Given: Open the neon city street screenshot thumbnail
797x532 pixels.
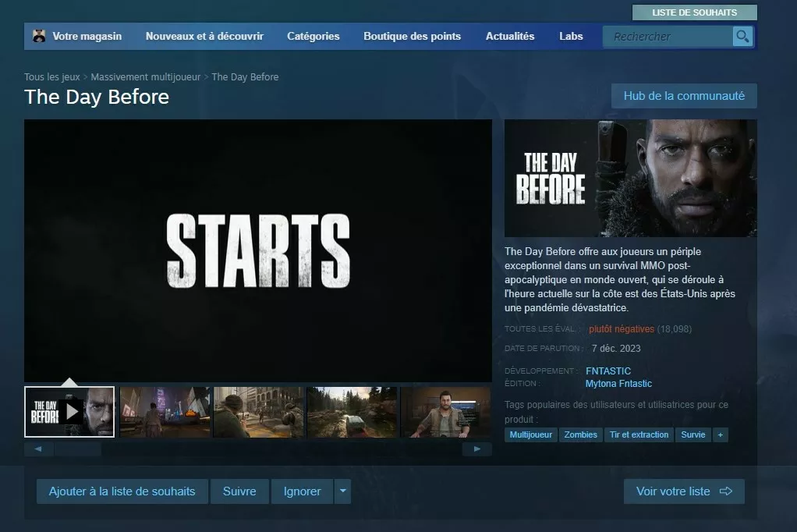Looking at the screenshot, I should click(x=165, y=412).
